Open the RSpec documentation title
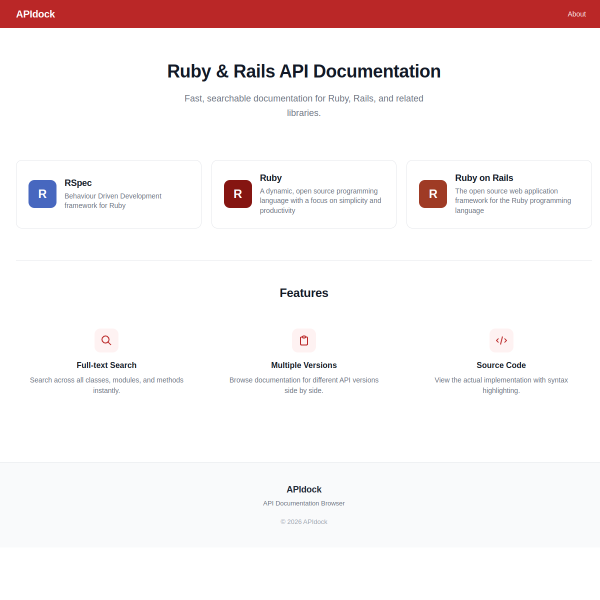 coord(78,183)
